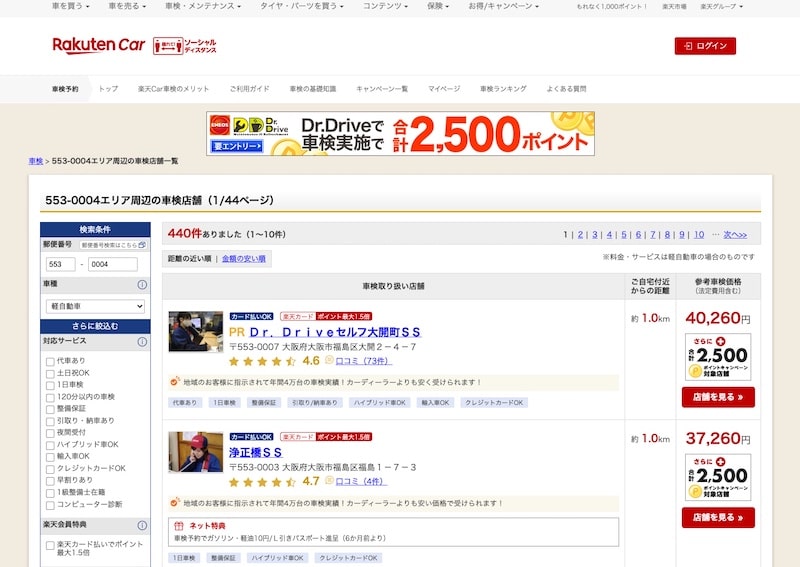The height and width of the screenshot is (567, 800).
Task: Open the 車種 vehicle type dropdown
Action: [x=95, y=306]
